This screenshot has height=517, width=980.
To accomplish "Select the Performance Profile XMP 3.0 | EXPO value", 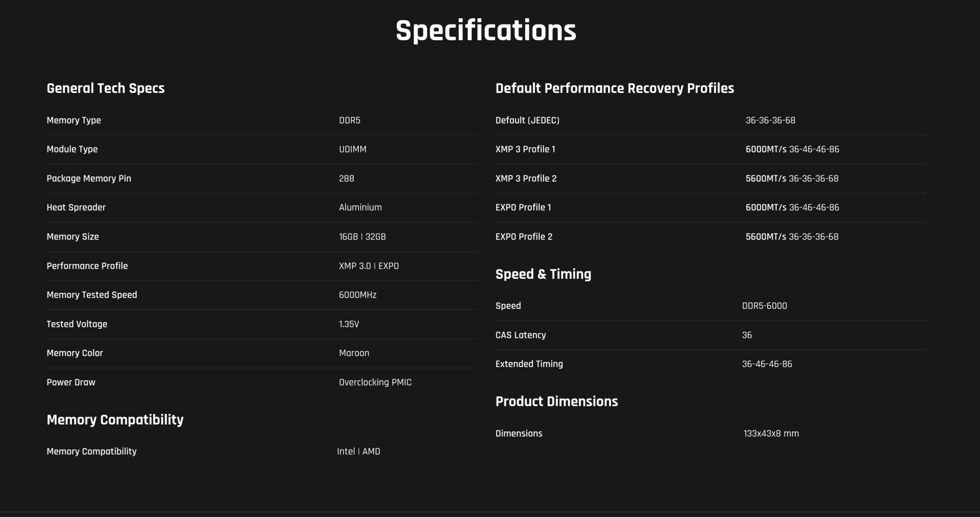I will 369,266.
